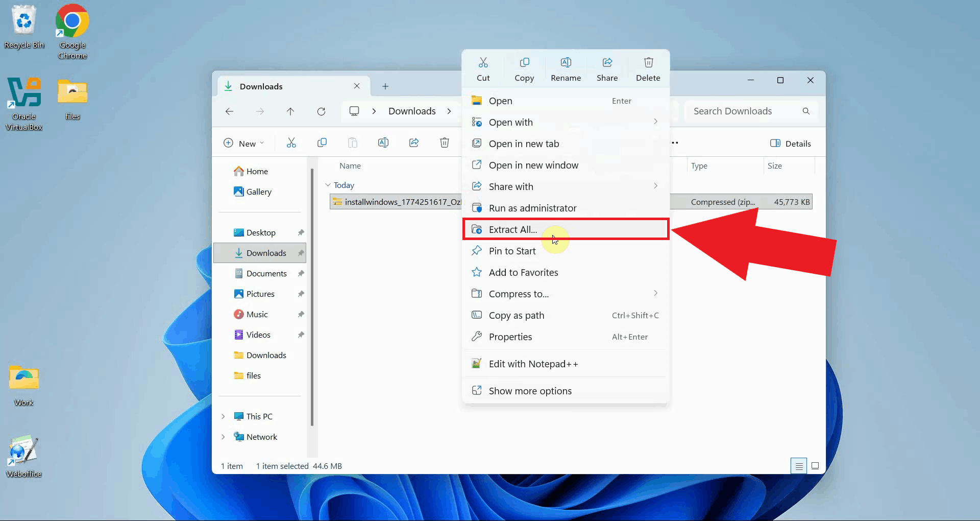980x521 pixels.
Task: Switch to large icons view in status bar
Action: [x=815, y=466]
